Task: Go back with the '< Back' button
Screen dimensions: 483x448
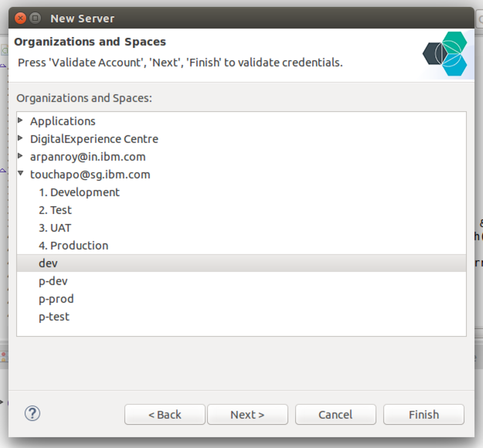Action: [x=165, y=415]
